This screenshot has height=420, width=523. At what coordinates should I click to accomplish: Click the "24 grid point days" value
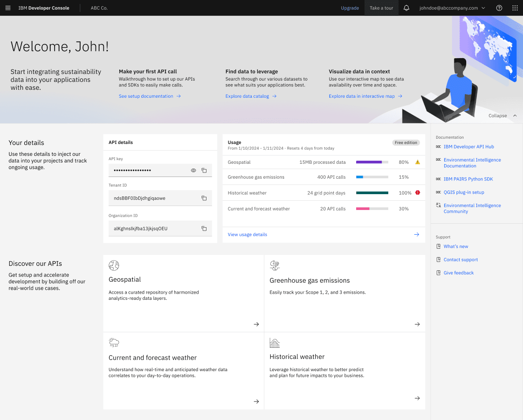(326, 193)
